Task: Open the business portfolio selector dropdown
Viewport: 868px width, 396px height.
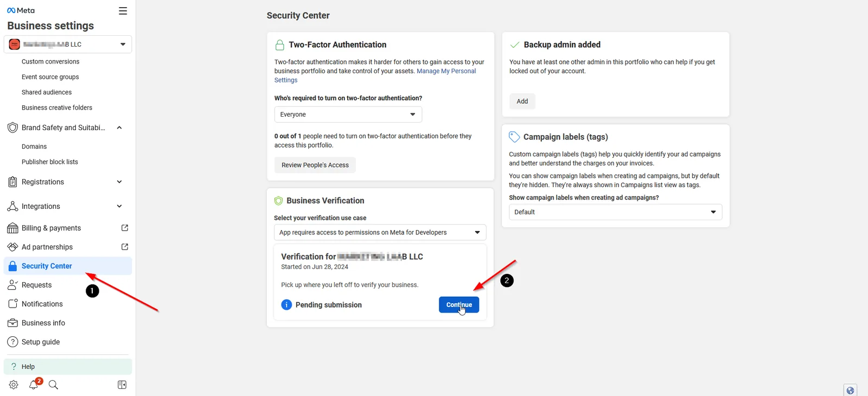Action: point(68,44)
